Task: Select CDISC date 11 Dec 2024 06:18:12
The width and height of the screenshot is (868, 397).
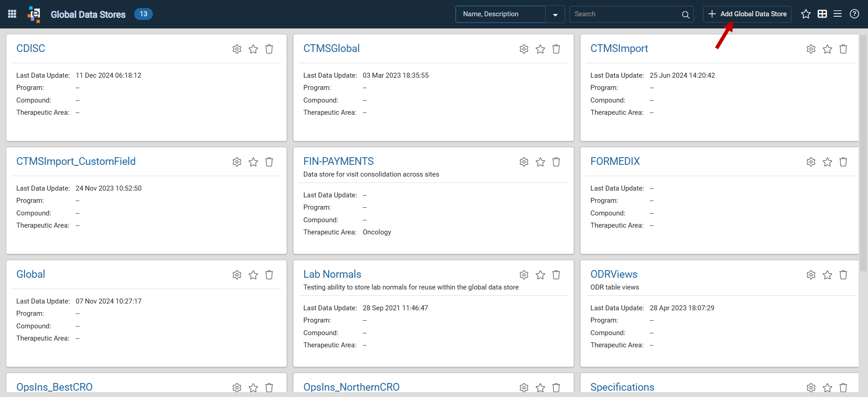Action: tap(108, 75)
